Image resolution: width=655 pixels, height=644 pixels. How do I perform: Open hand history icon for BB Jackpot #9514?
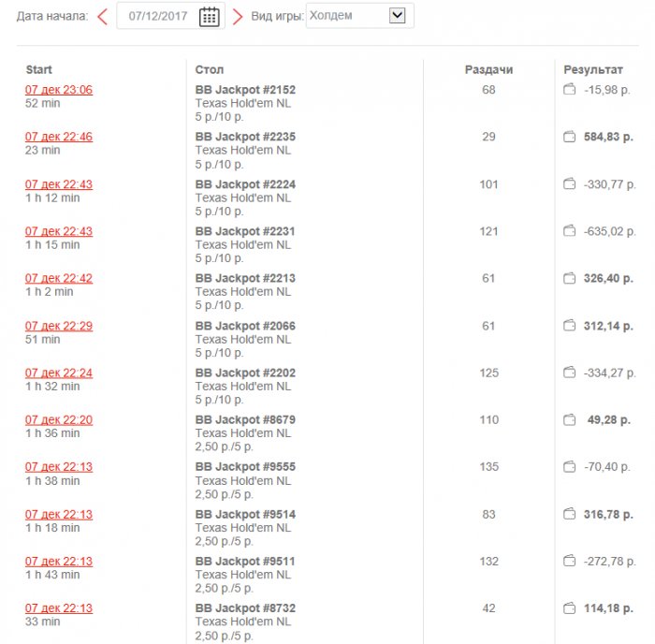point(569,514)
